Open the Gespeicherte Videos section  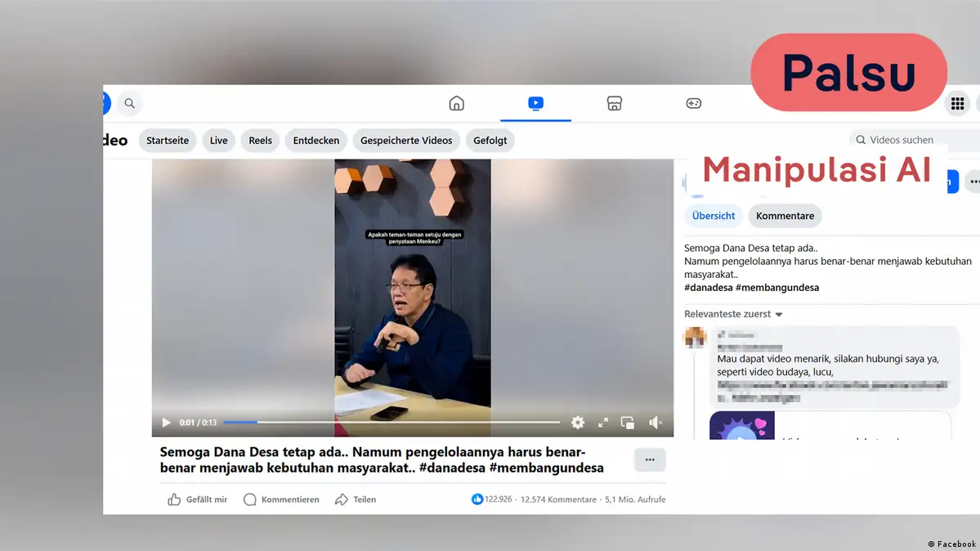click(406, 141)
